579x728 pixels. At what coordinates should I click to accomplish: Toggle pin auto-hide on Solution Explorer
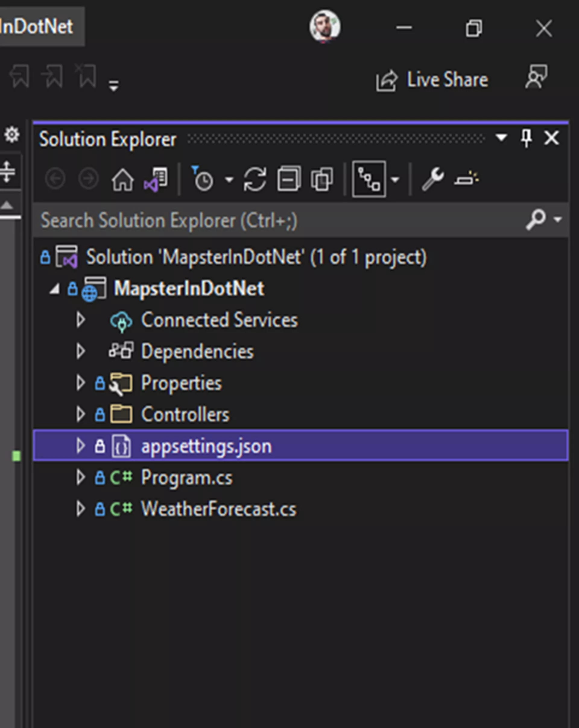coord(526,138)
